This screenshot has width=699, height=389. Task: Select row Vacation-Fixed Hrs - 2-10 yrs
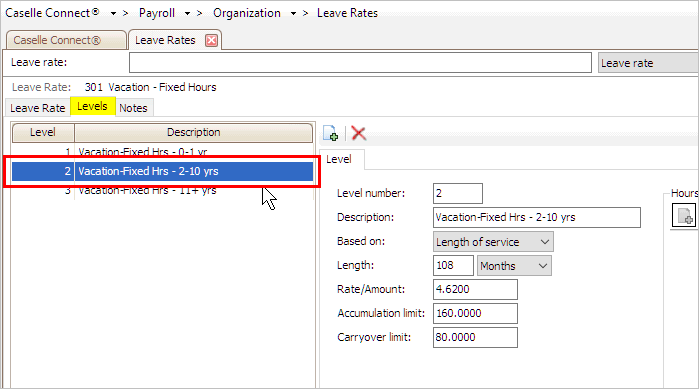tap(162, 172)
